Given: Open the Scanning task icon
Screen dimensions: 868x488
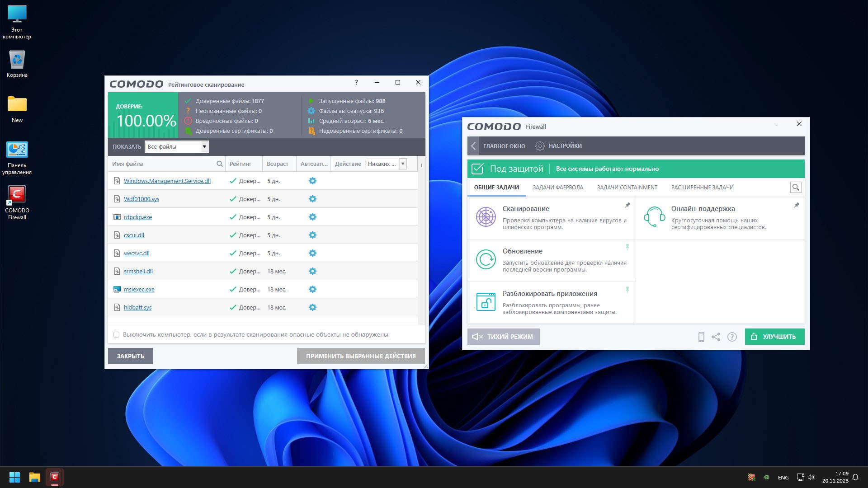Looking at the screenshot, I should click(486, 217).
